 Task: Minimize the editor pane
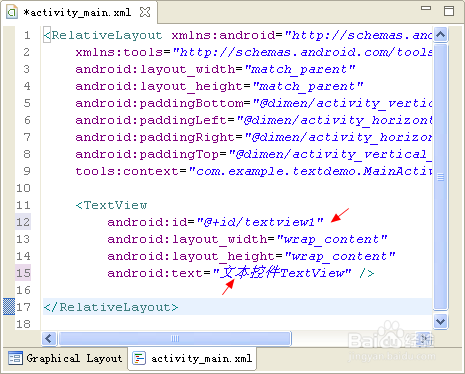(426, 8)
